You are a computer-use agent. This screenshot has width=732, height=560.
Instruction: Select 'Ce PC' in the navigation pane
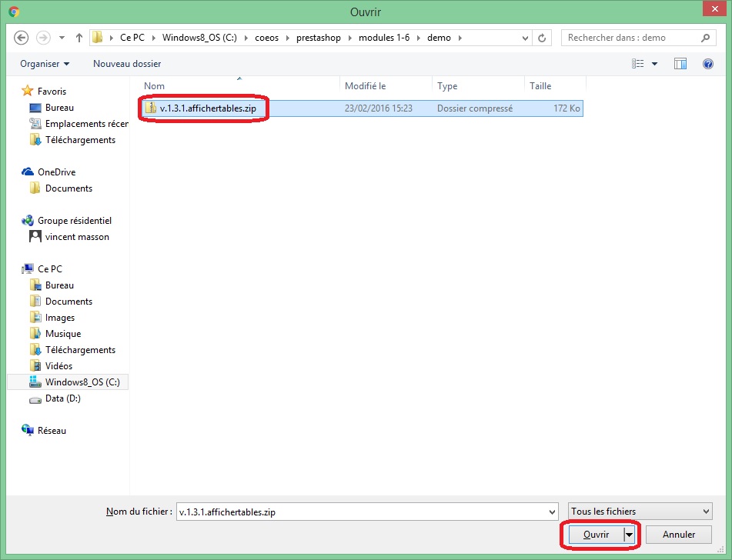coord(50,269)
